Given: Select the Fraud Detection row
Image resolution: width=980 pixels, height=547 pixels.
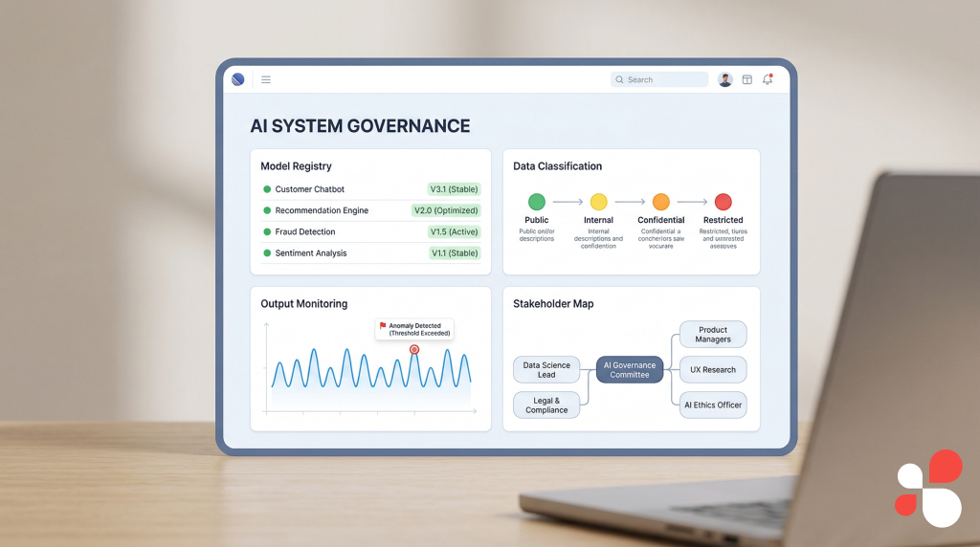Looking at the screenshot, I should click(x=370, y=231).
